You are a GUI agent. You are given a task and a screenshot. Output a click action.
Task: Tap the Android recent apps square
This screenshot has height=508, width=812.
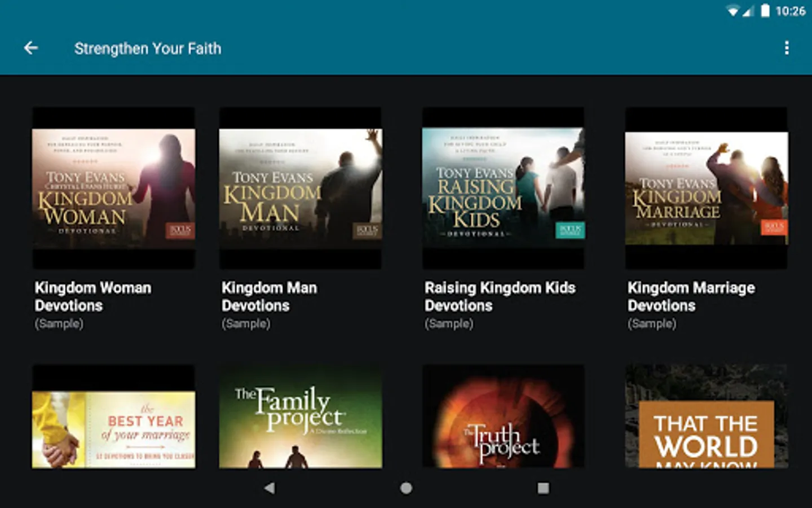(x=543, y=488)
